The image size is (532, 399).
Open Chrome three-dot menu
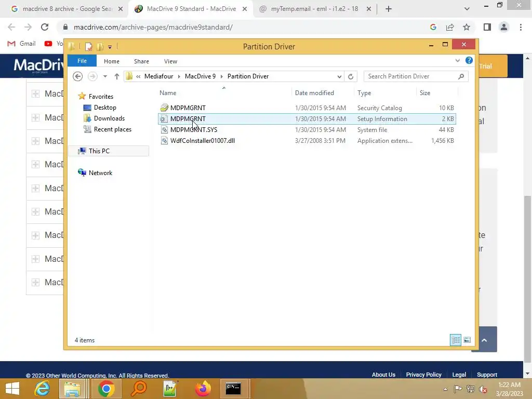click(521, 27)
